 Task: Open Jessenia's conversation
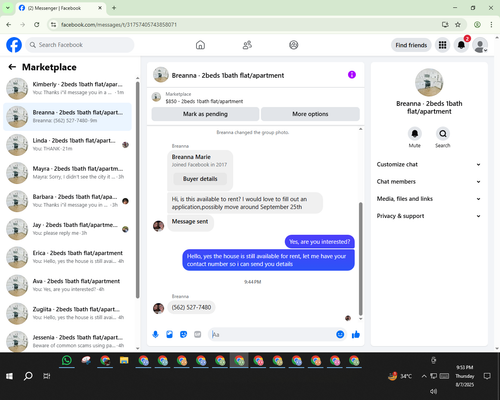tap(67, 341)
